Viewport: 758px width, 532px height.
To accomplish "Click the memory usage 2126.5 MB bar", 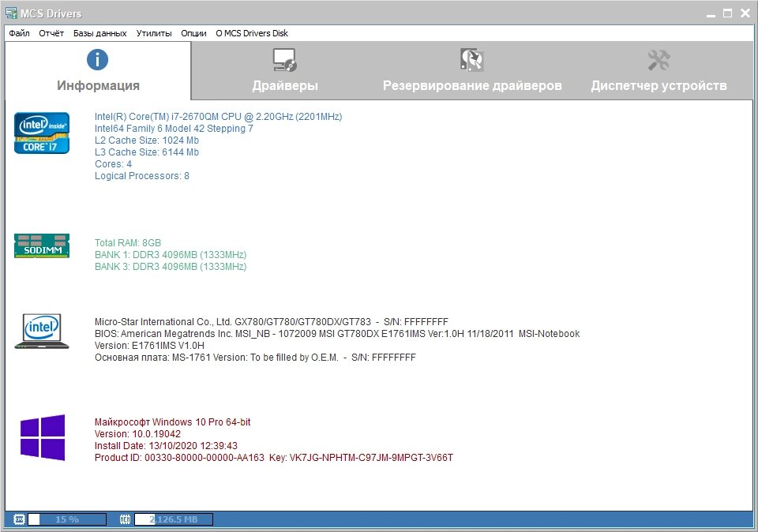I will coord(174,519).
